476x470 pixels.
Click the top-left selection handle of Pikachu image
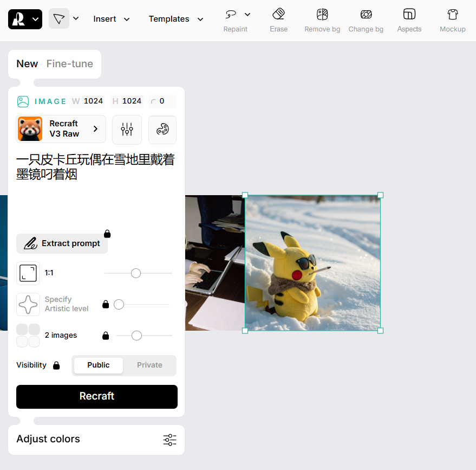pyautogui.click(x=245, y=195)
